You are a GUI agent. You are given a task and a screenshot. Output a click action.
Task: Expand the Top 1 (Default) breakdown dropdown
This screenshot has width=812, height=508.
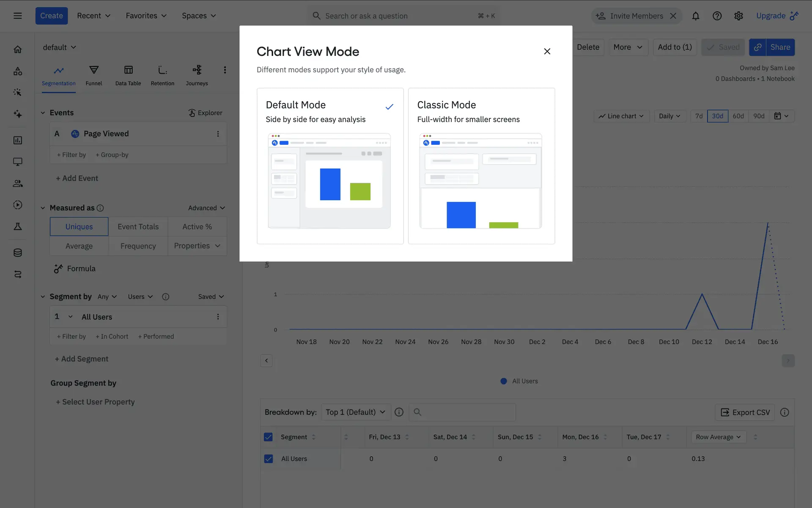pos(355,412)
